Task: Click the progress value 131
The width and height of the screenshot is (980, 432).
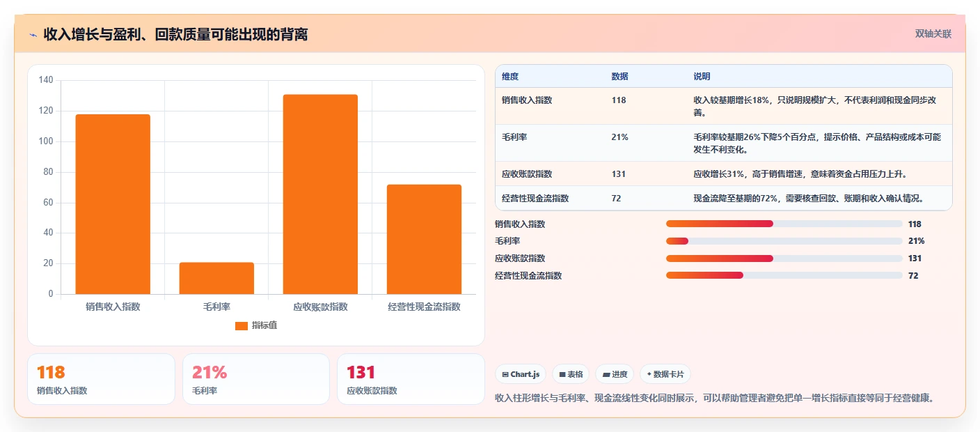Action: point(915,259)
